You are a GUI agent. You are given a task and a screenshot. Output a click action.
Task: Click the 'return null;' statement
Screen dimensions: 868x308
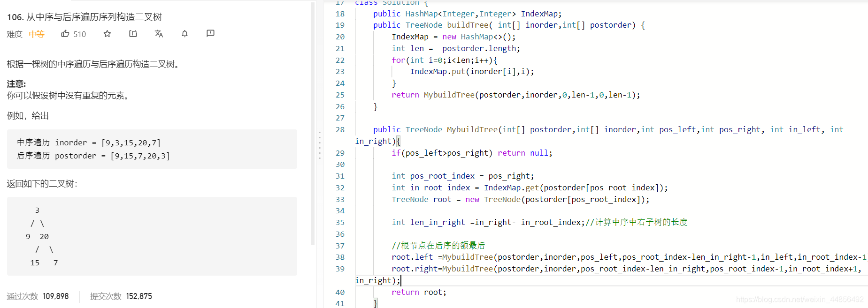pos(525,153)
